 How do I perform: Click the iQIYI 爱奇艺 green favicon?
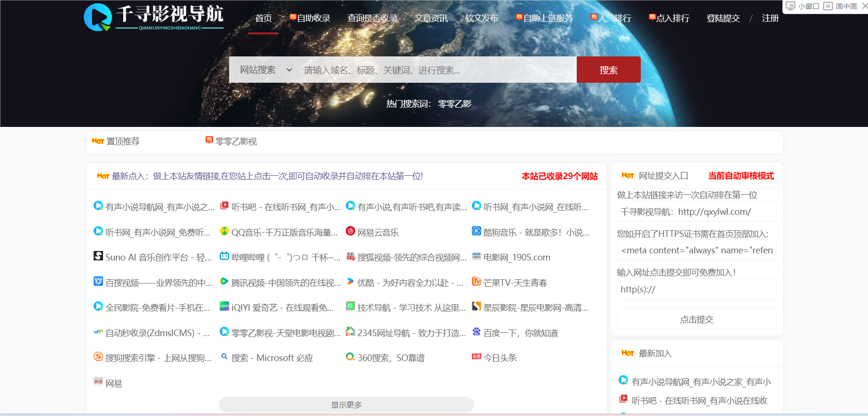click(x=224, y=306)
